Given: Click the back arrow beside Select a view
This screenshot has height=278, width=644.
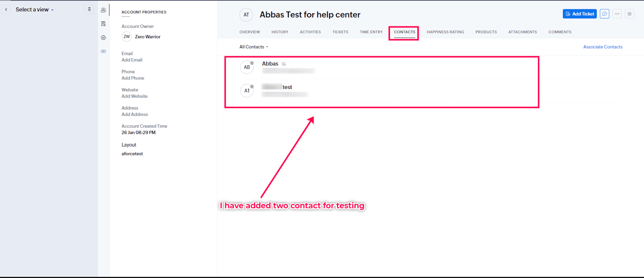Looking at the screenshot, I should pyautogui.click(x=6, y=9).
